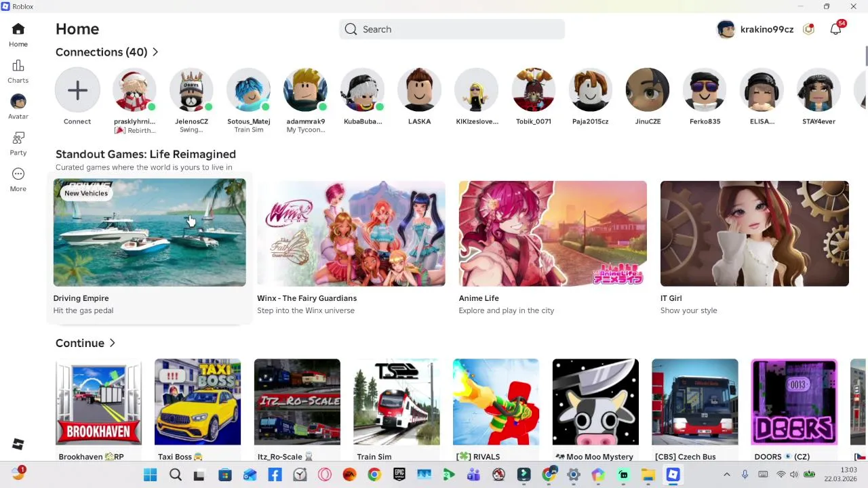Click the vertical page scrollbar
This screenshot has height=488, width=868.
point(865,57)
